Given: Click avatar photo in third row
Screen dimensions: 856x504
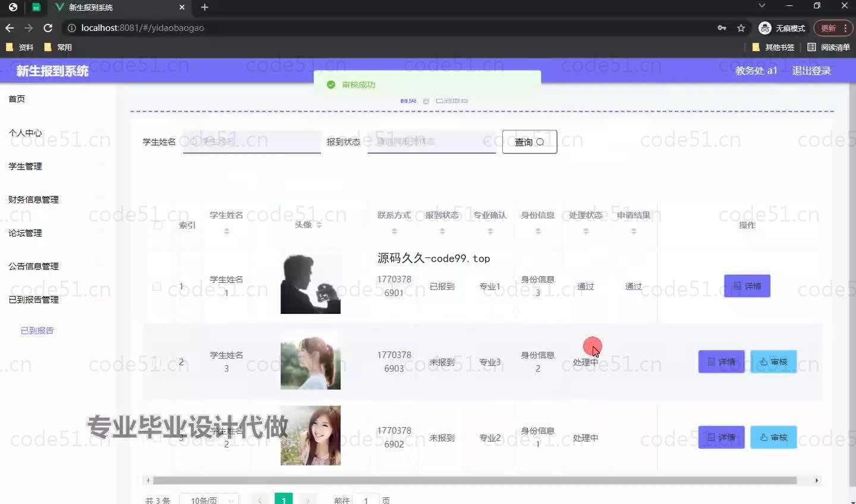Looking at the screenshot, I should [310, 436].
